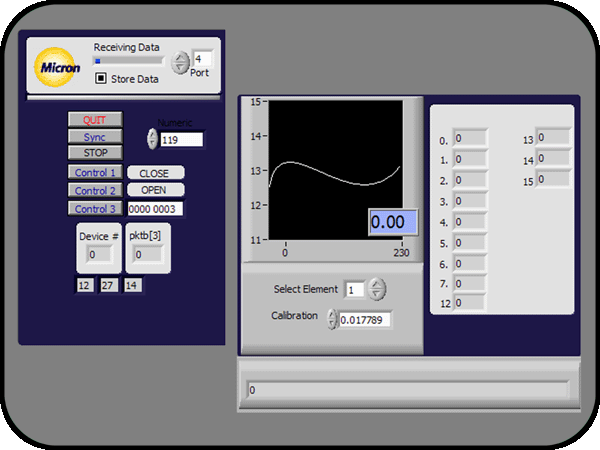Click the Device # value box

point(99,254)
